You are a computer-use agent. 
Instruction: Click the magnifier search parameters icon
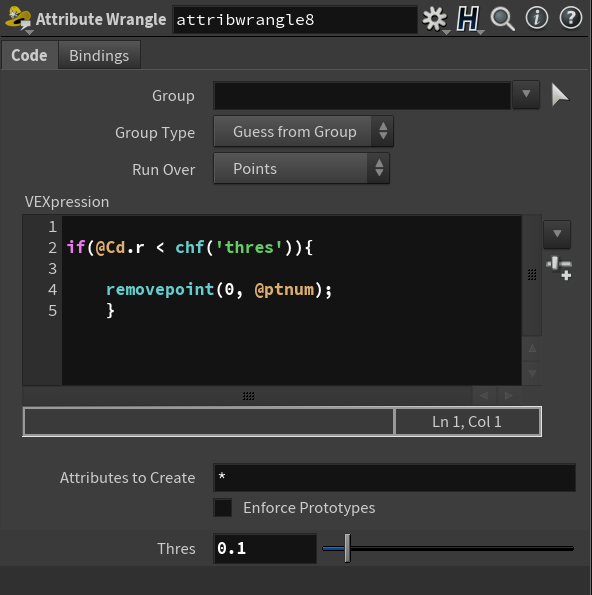[502, 19]
